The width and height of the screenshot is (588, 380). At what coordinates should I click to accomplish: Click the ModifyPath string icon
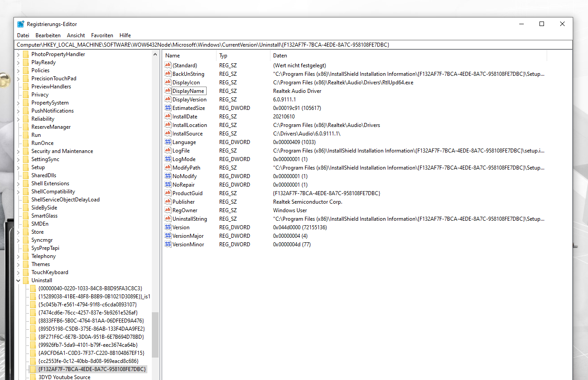pos(168,167)
